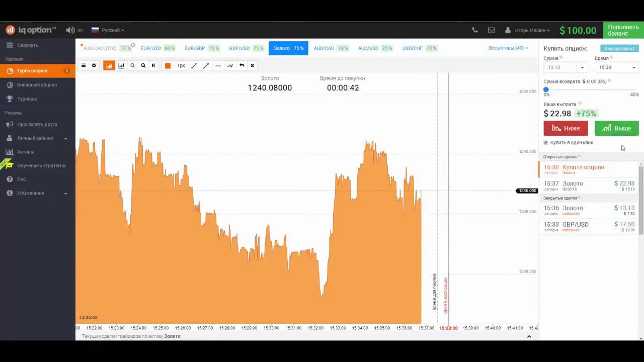The image size is (644, 362).
Task: Click the iq option logo
Action: (x=31, y=30)
